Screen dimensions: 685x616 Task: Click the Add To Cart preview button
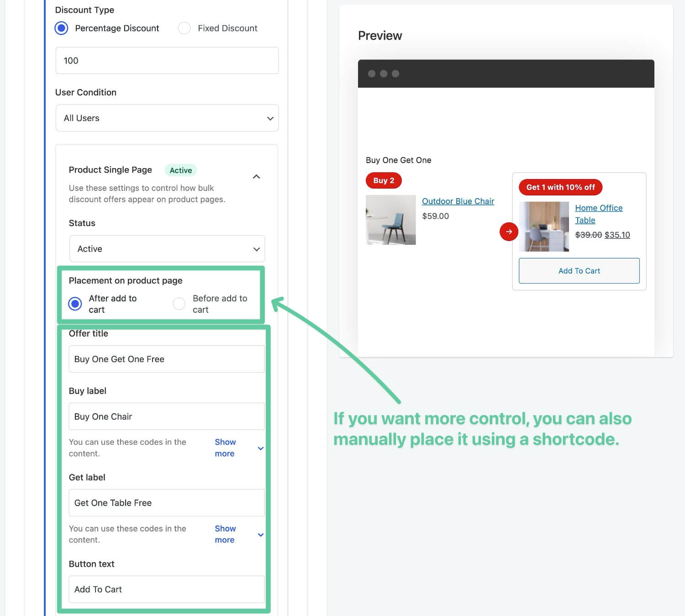tap(579, 271)
